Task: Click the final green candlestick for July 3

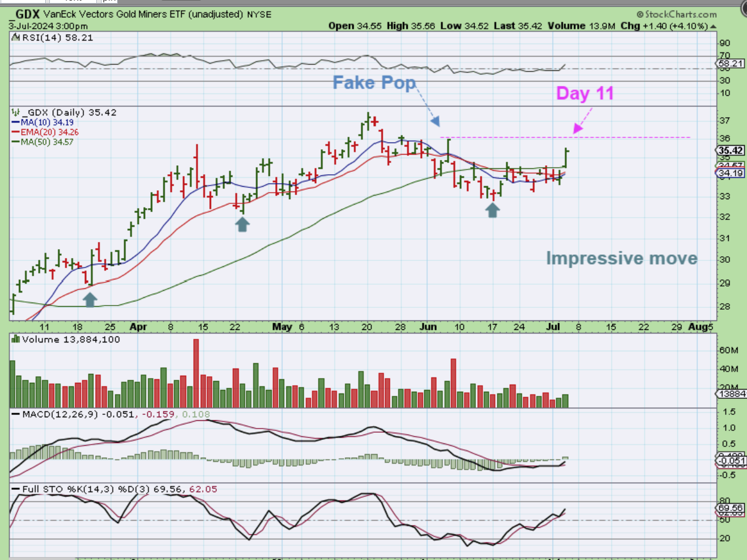Action: [566, 157]
